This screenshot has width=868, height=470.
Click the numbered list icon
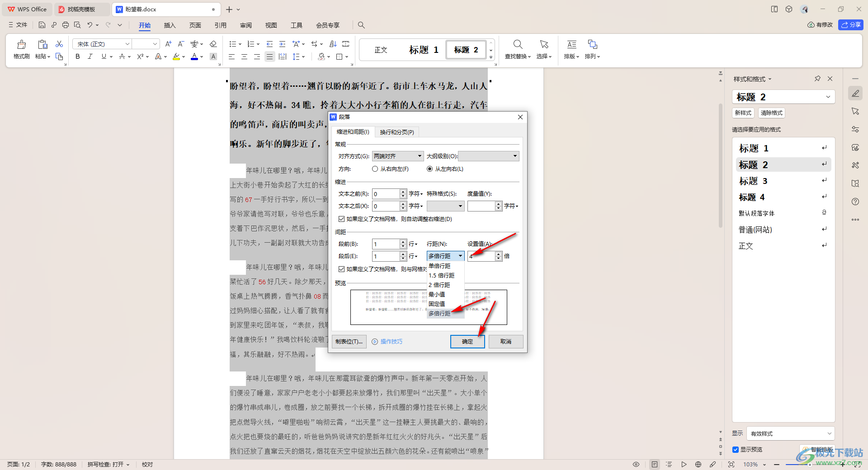[x=251, y=44]
